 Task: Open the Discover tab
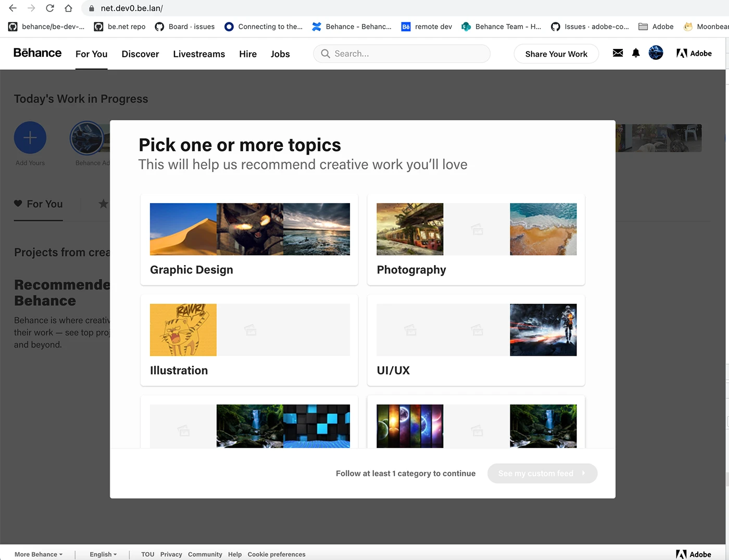click(x=140, y=54)
